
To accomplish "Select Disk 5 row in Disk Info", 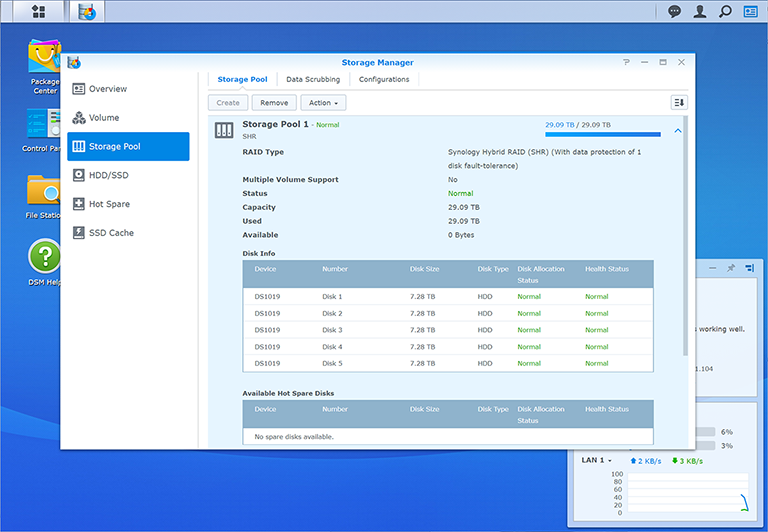I will [448, 363].
